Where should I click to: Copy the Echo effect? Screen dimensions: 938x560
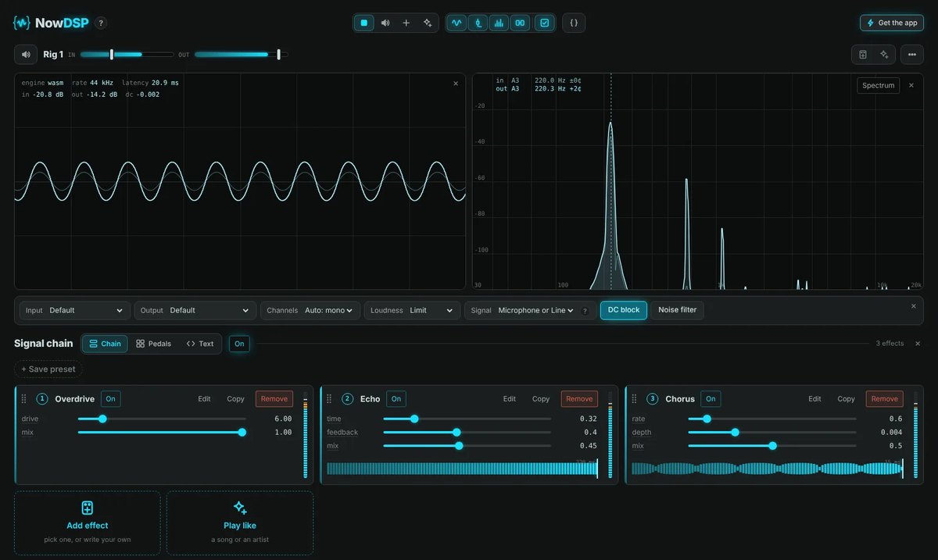click(541, 399)
